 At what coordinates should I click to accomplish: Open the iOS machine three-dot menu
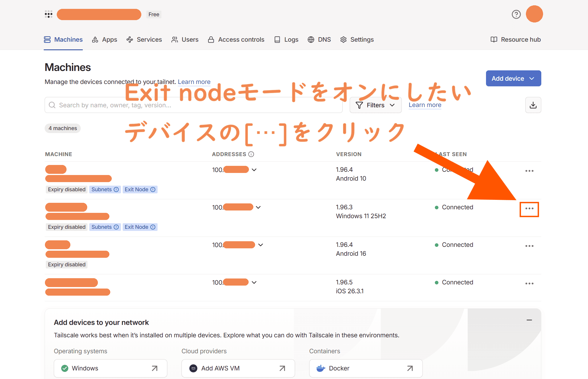pyautogui.click(x=529, y=284)
